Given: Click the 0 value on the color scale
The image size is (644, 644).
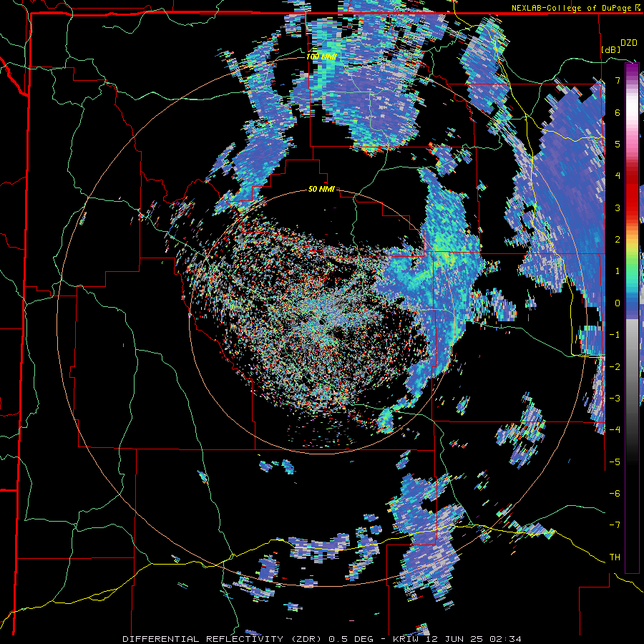Looking at the screenshot, I should [x=618, y=303].
